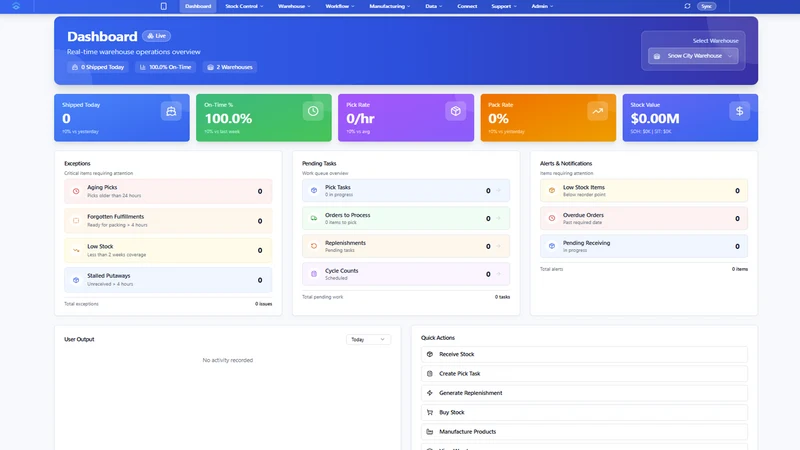Open the Today period dropdown in User Output
Screen dimensions: 800x450
[368, 339]
